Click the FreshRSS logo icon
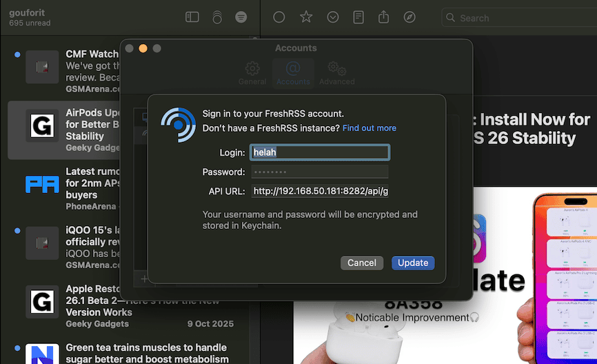 pyautogui.click(x=178, y=125)
